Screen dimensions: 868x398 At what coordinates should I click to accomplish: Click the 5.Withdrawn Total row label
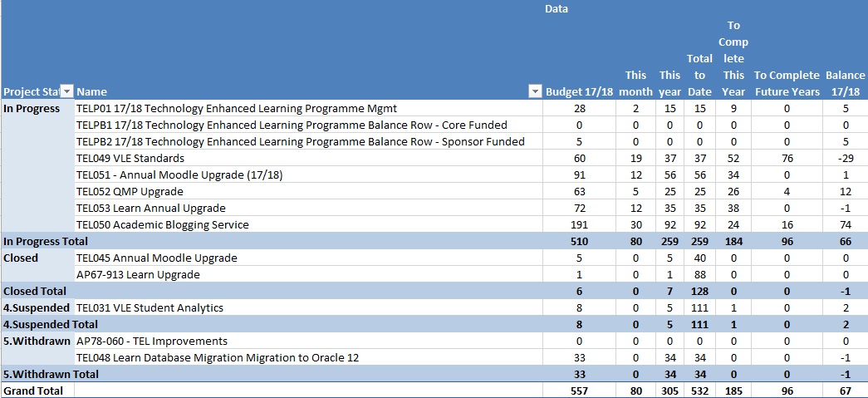[x=50, y=374]
